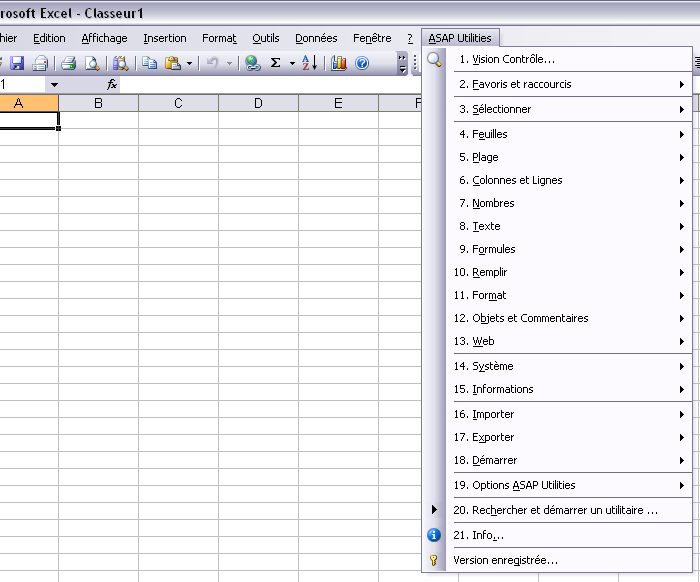Click the Insert Function fx button
Screen dimensions: 700x582
pos(112,84)
